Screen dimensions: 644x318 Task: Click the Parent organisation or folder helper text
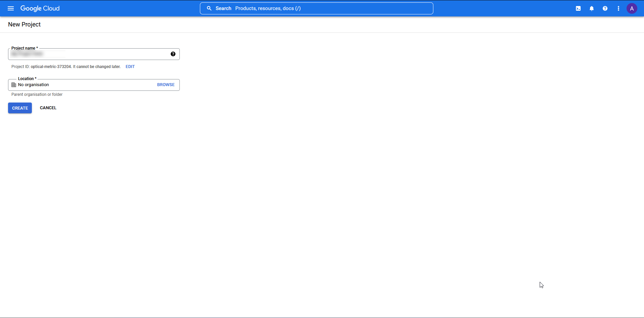pyautogui.click(x=37, y=94)
